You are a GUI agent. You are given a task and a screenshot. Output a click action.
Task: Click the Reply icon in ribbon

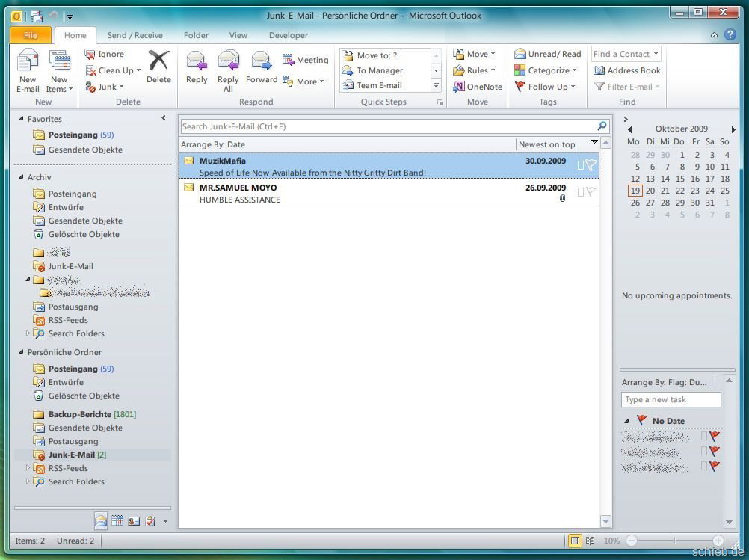[197, 67]
